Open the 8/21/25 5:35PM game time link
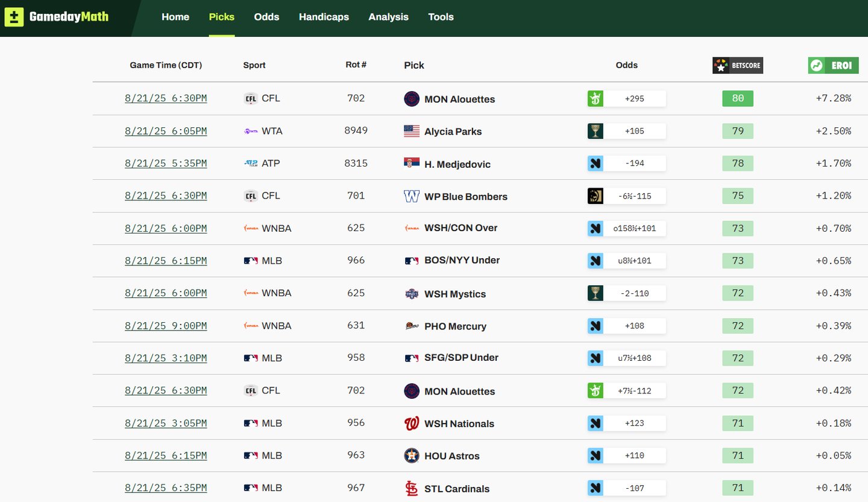Viewport: 868px width, 502px height. [166, 164]
